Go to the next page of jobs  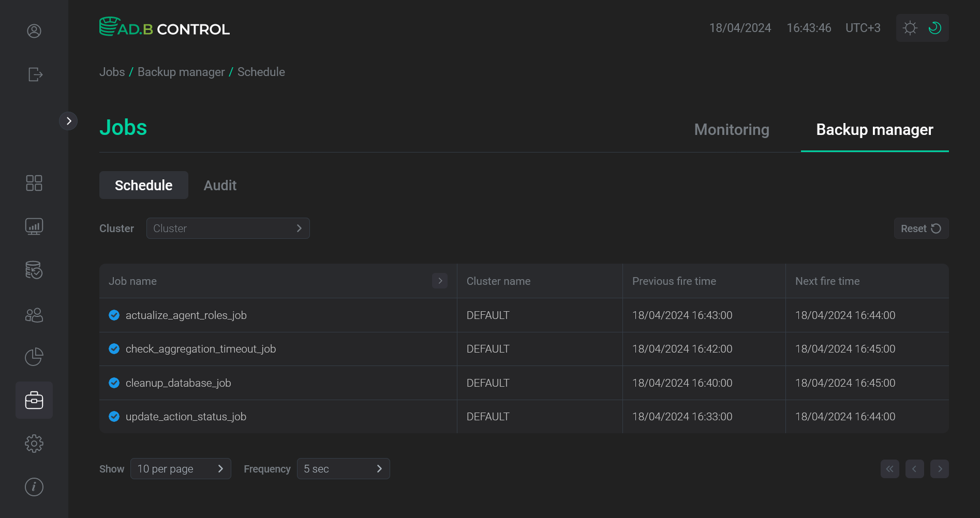[x=940, y=469]
